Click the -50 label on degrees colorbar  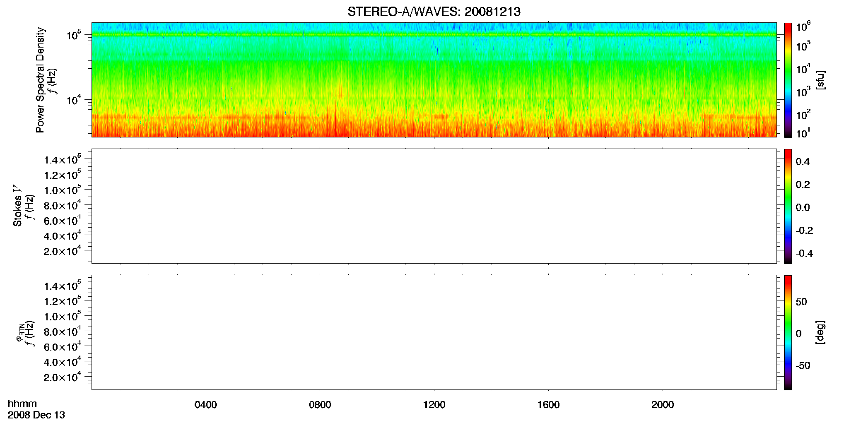[x=803, y=366]
